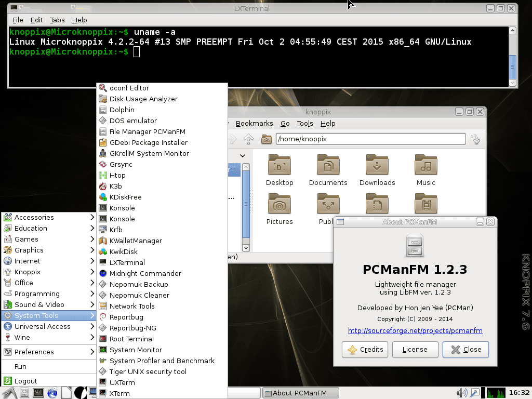Open the Bookmarks menu in PCManFM

255,124
